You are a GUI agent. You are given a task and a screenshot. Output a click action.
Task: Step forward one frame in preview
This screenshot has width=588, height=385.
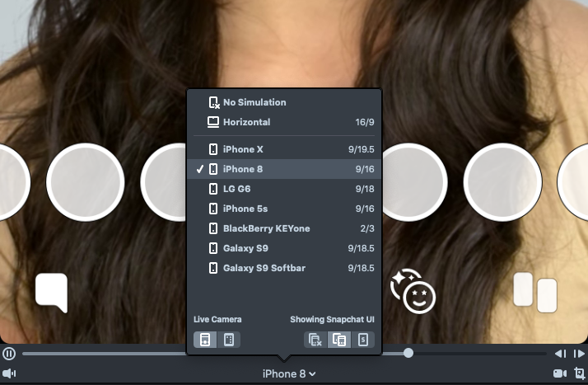coord(579,354)
